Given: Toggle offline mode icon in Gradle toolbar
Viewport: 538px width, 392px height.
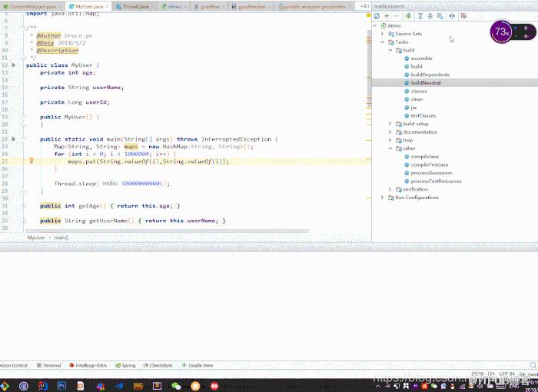Looking at the screenshot, I should (452, 16).
